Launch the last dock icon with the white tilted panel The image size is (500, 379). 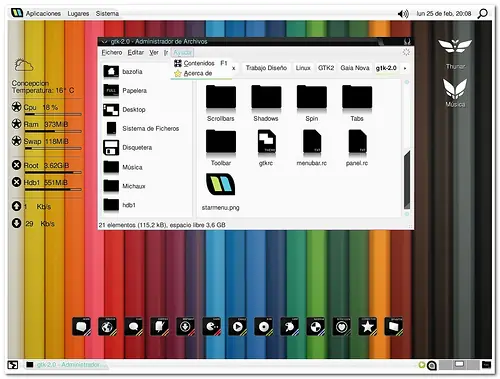point(394,327)
